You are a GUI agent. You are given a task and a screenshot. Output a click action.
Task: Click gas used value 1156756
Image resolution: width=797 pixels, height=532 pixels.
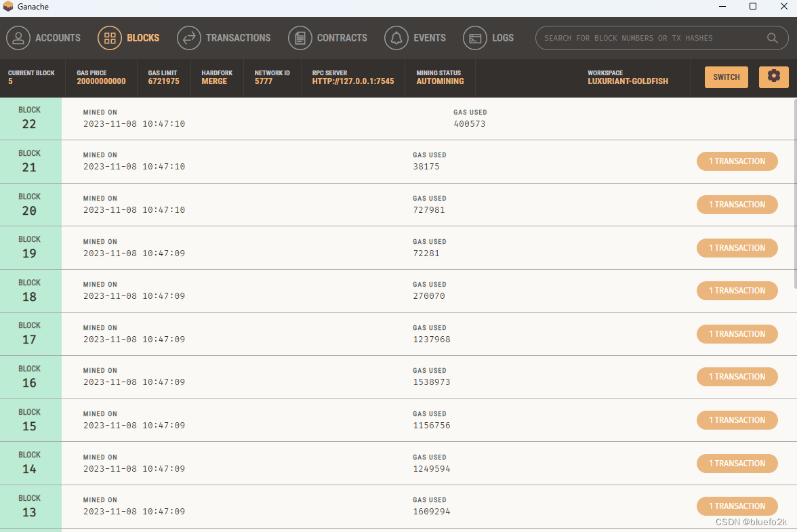click(x=432, y=426)
